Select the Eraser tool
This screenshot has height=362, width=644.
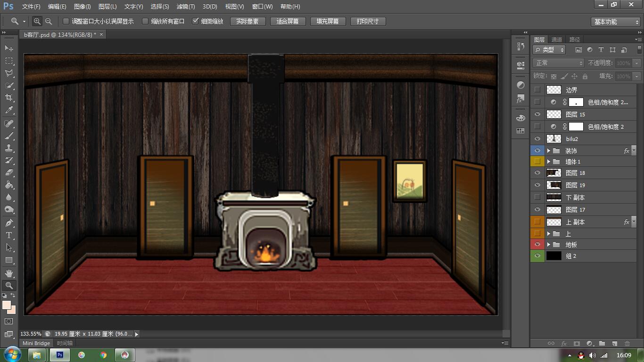tap(9, 173)
